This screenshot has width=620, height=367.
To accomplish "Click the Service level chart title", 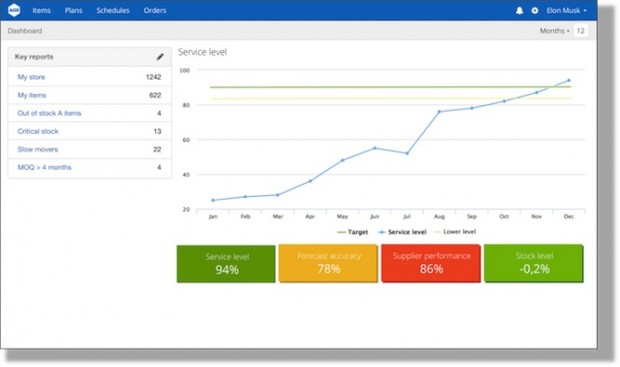I will coord(202,52).
